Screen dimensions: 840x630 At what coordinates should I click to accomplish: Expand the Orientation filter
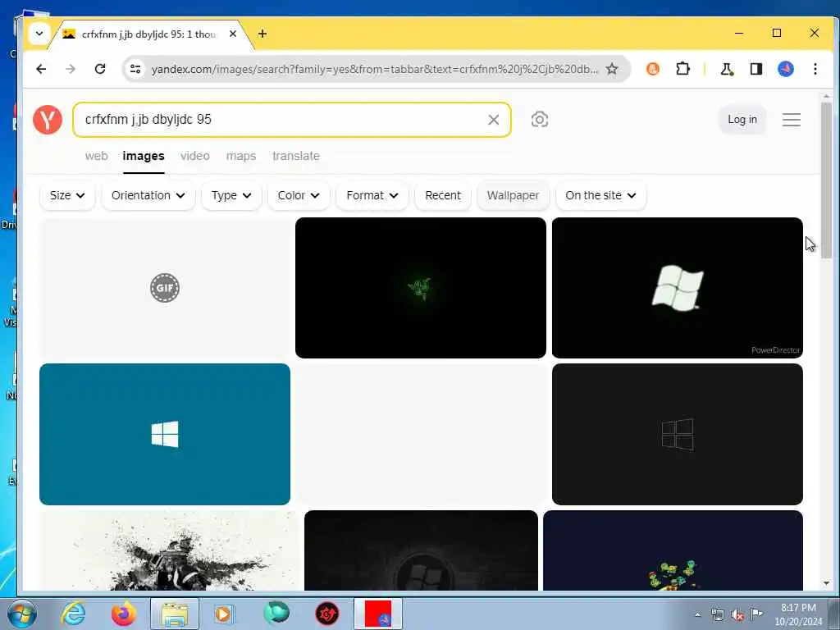[148, 195]
